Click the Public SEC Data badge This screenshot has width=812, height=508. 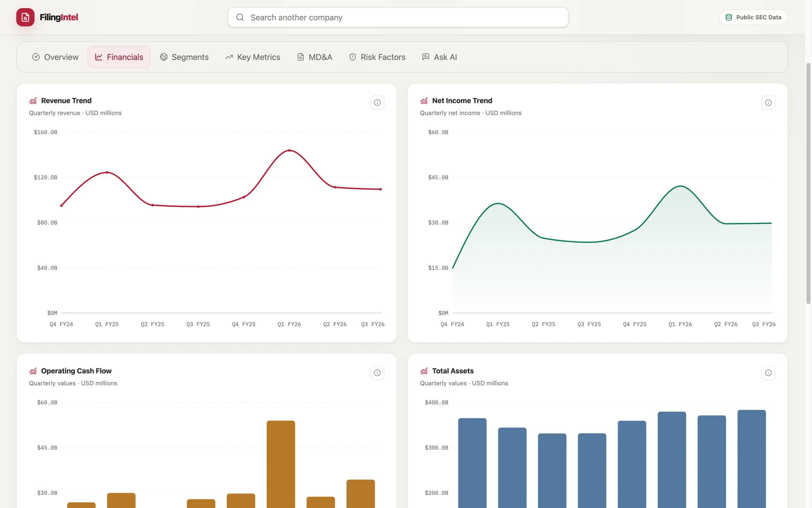(x=753, y=17)
